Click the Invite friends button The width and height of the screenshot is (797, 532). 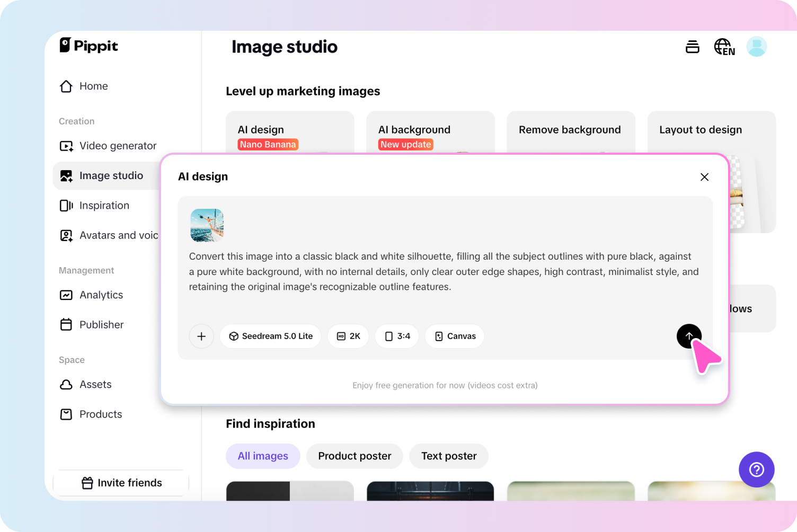pyautogui.click(x=121, y=483)
